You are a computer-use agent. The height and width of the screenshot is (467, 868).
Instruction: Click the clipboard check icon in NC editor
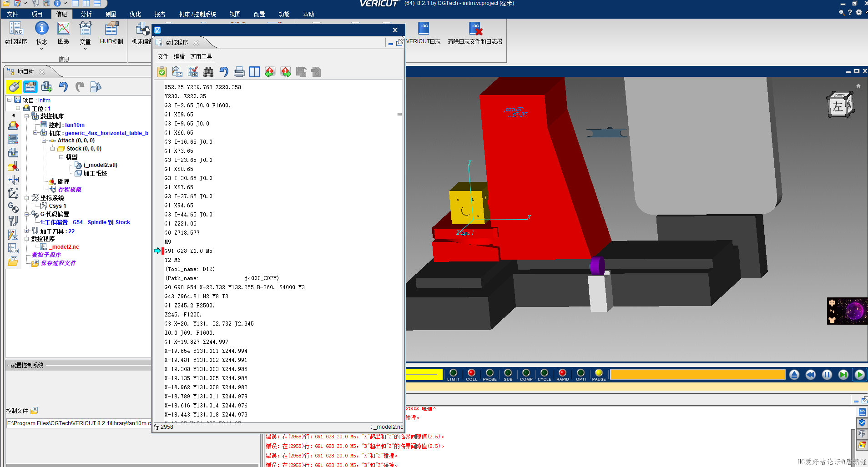click(x=162, y=72)
